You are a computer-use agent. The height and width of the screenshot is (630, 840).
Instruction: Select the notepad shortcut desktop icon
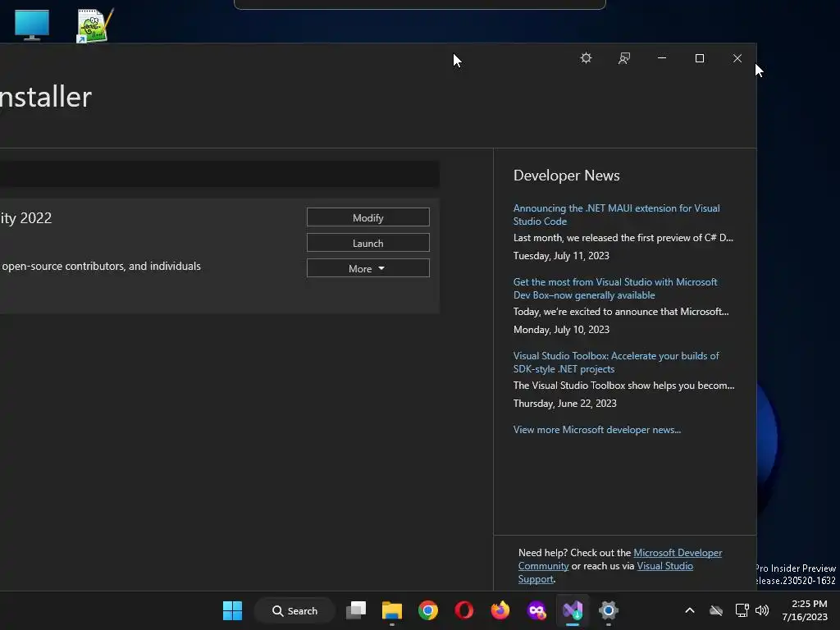95,25
